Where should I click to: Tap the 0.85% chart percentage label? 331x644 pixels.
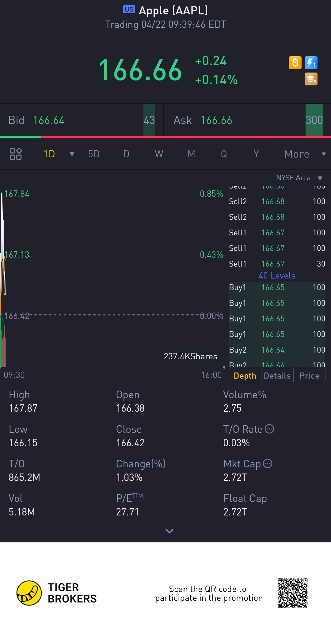point(211,194)
